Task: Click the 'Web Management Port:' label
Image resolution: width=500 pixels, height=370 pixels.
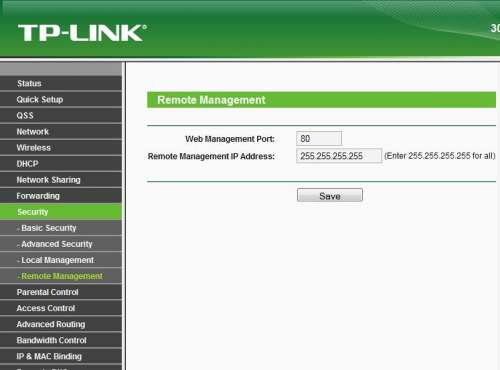Action: pos(230,139)
